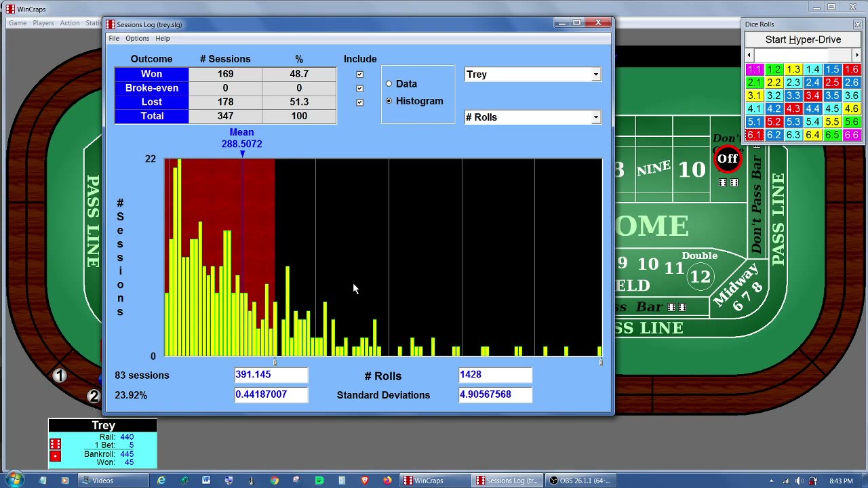Click the Lost percentage value 51.3

coord(299,102)
